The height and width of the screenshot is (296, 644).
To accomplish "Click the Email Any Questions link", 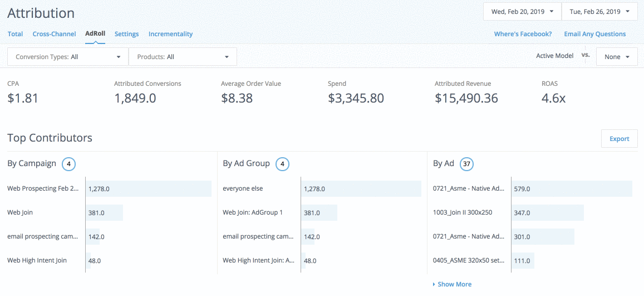I will [x=594, y=34].
